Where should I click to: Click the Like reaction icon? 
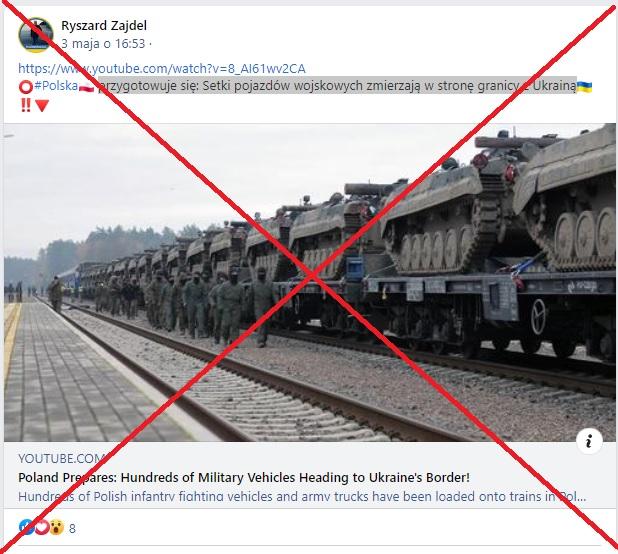(26, 527)
